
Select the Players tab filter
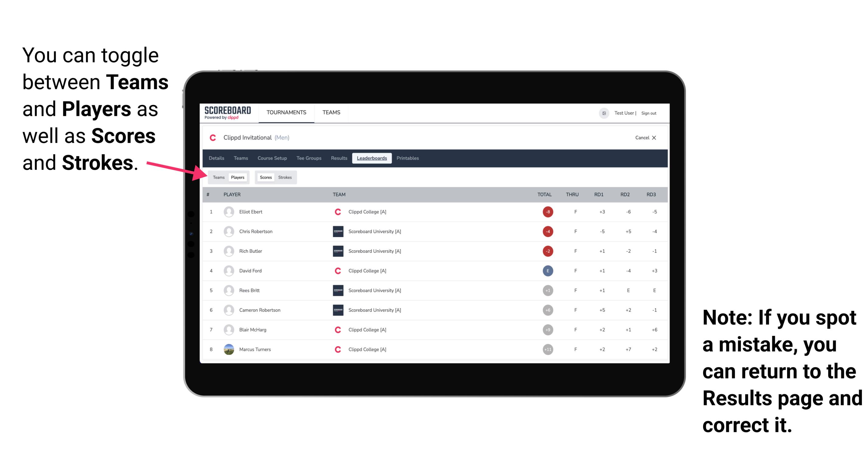click(x=237, y=177)
